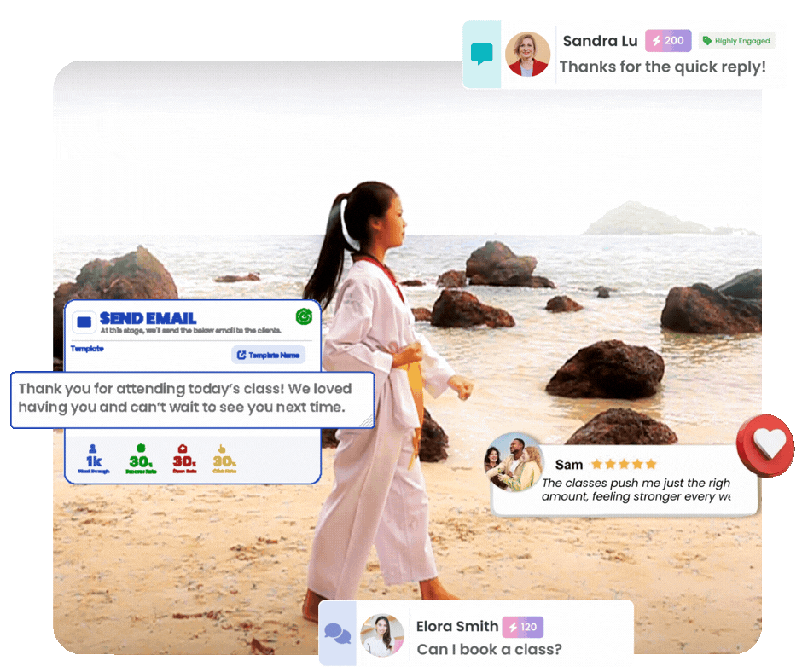Viewport: 802px width, 672px height.
Task: Click the double chat bubbles icon beside Elora Smith
Action: tap(338, 634)
